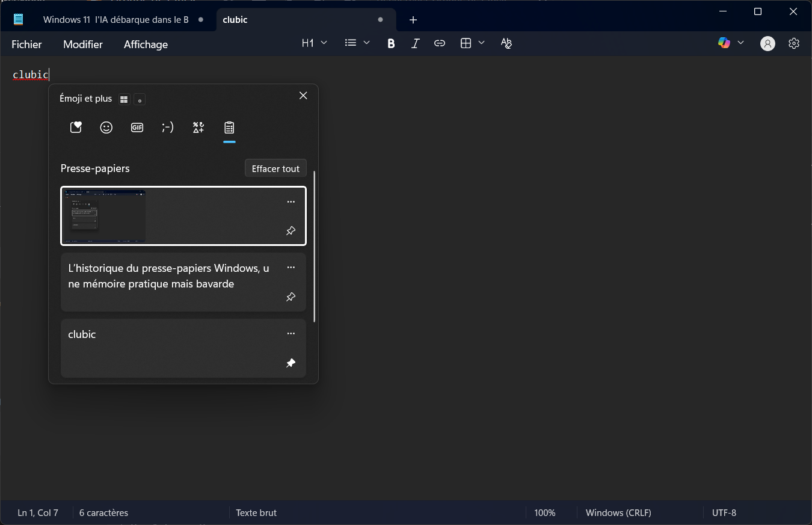Insert a link using toolbar icon
Image resolution: width=812 pixels, height=525 pixels.
[440, 43]
